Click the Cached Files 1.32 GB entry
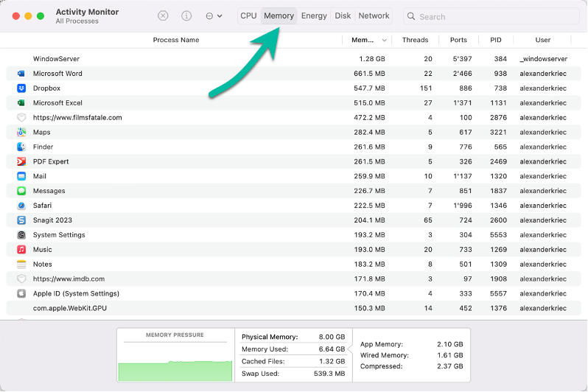 tap(293, 362)
